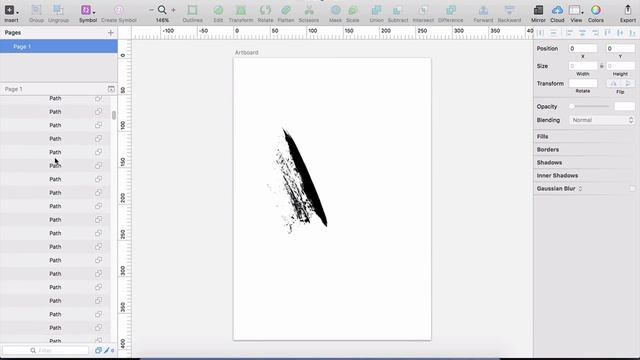Screen dimensions: 640x360
Task: Flip vertically using Flip button
Action: point(628,83)
